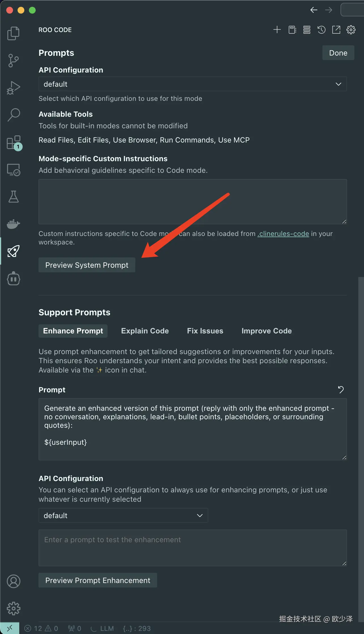Start a new task with plus icon
The height and width of the screenshot is (634, 364).
(x=277, y=30)
